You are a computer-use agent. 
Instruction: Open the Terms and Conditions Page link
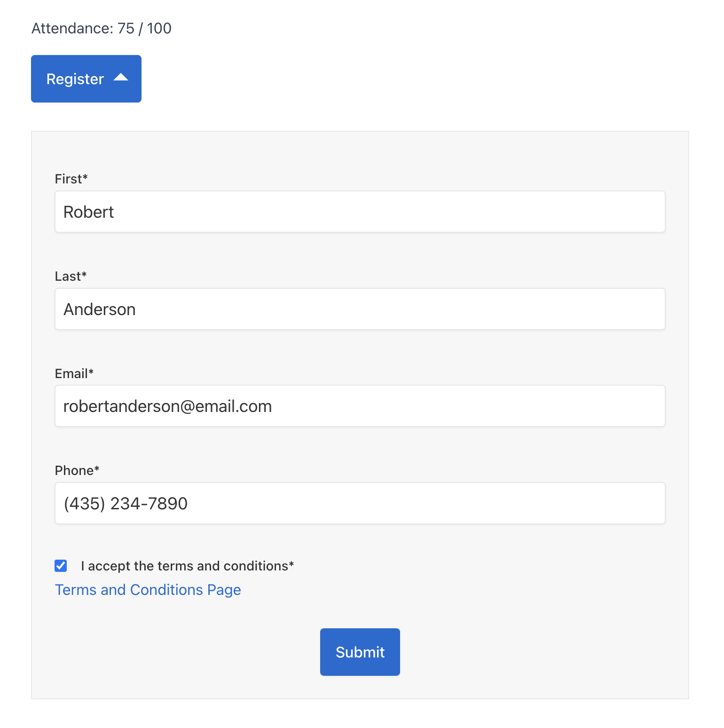click(x=148, y=590)
